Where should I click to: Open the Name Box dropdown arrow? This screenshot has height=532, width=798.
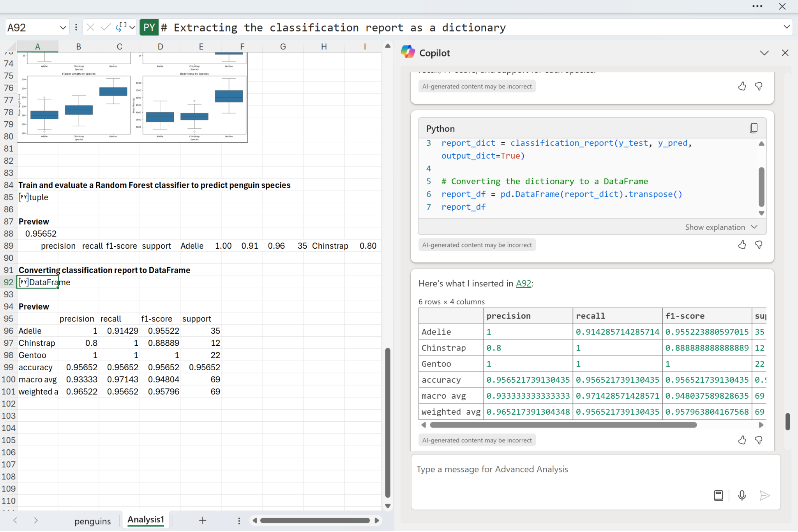click(63, 28)
